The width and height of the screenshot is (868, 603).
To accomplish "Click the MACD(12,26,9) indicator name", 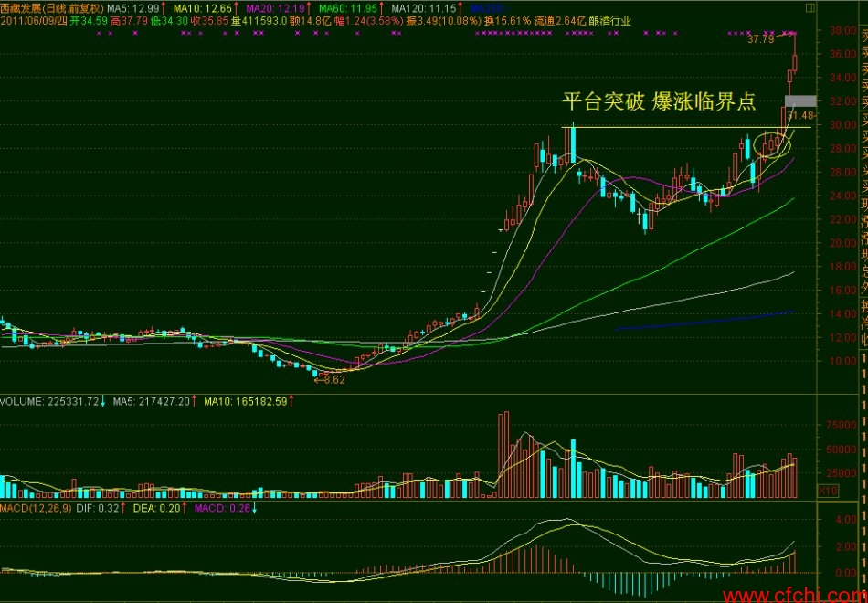I will [x=36, y=509].
